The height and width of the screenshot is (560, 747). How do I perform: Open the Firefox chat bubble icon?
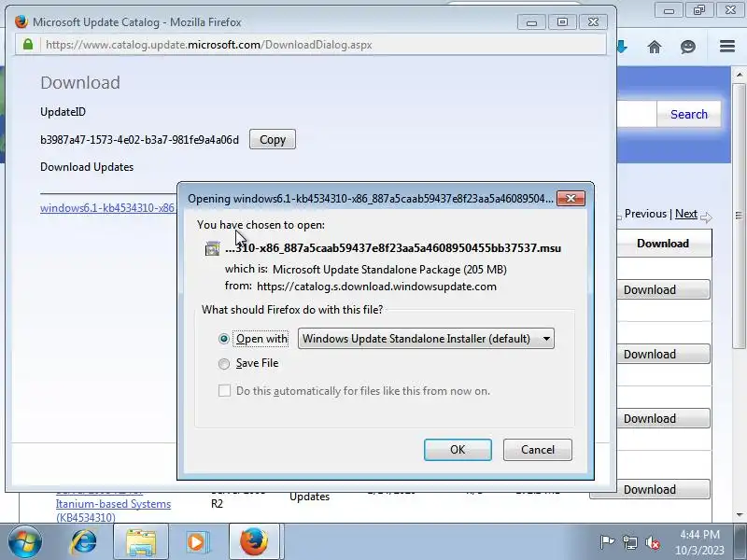point(688,47)
